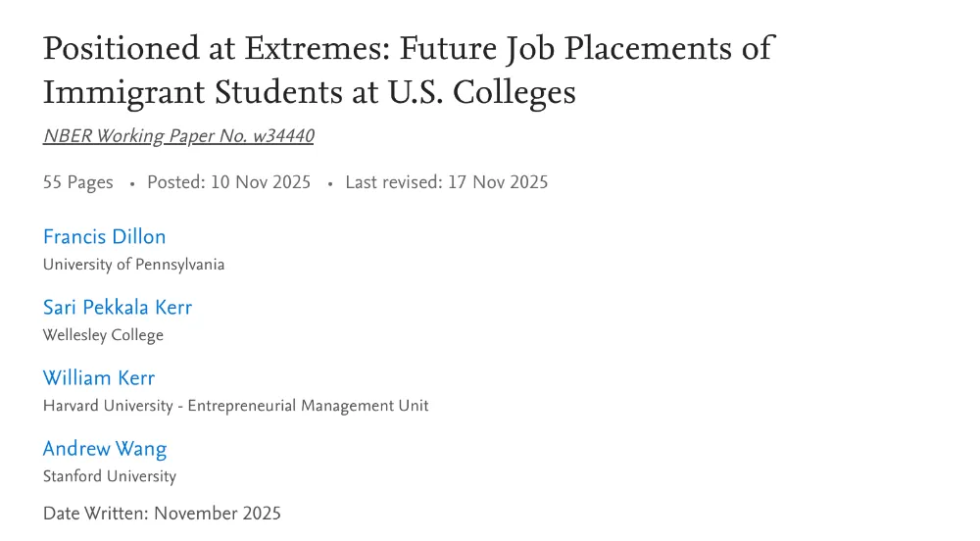Click the William Kerr author link
This screenshot has height=541, width=980.
[99, 378]
